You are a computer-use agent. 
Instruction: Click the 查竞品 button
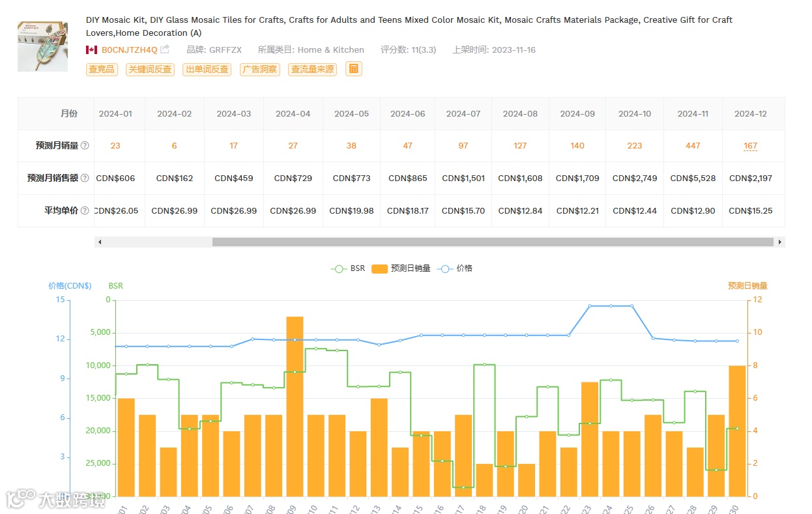click(102, 69)
